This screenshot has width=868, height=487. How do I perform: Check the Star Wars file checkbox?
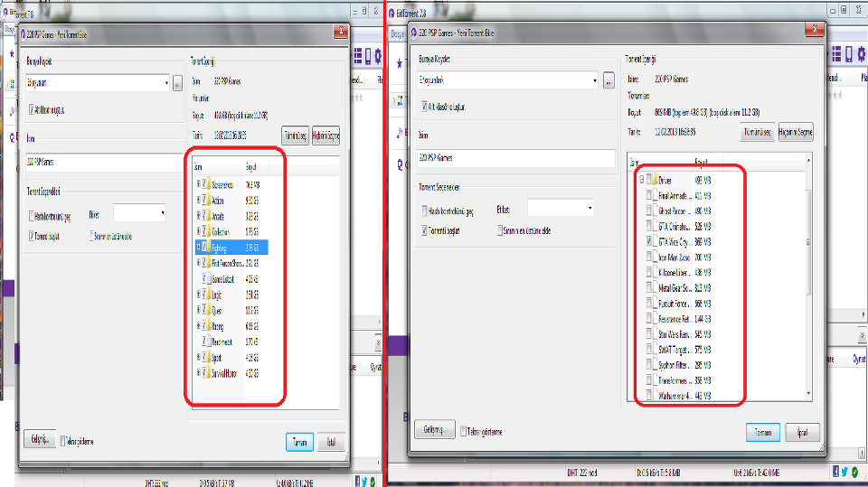click(649, 333)
